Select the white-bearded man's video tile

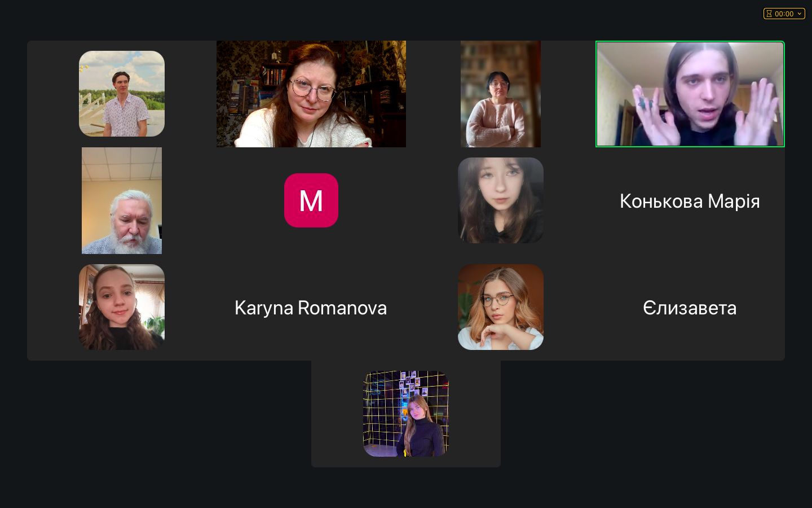click(x=122, y=200)
